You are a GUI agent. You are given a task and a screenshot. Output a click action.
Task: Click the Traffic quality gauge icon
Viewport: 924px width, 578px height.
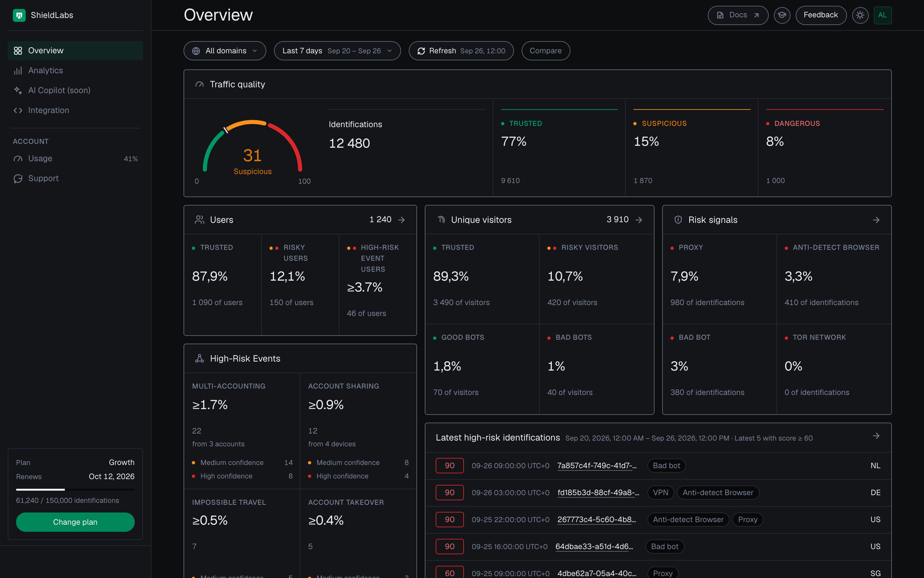pos(199,84)
